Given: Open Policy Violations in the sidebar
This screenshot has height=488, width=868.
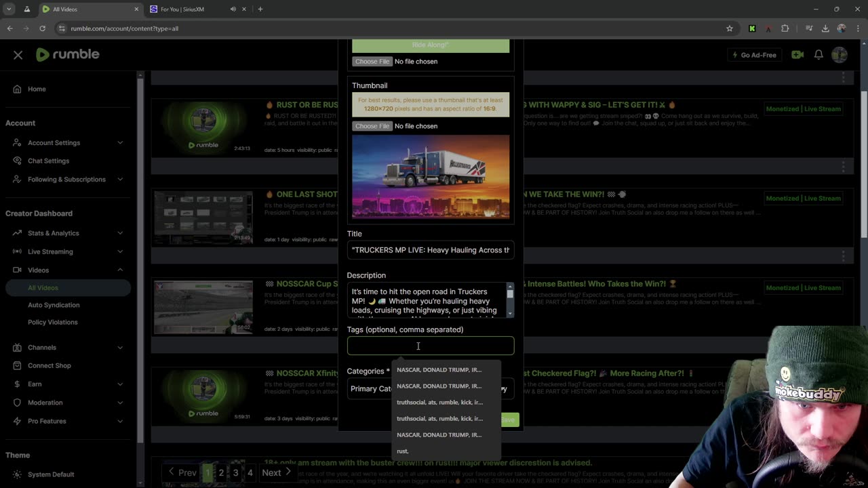Looking at the screenshot, I should pyautogui.click(x=53, y=322).
